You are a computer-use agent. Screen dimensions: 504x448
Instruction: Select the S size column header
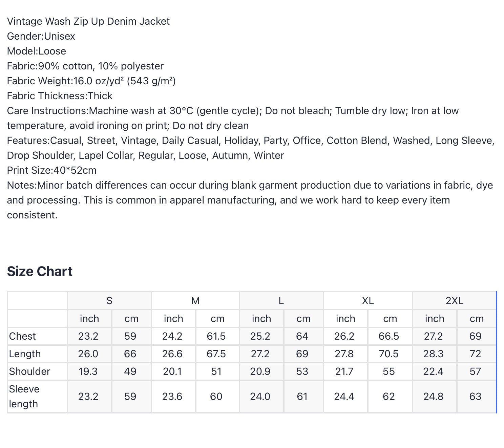click(109, 300)
